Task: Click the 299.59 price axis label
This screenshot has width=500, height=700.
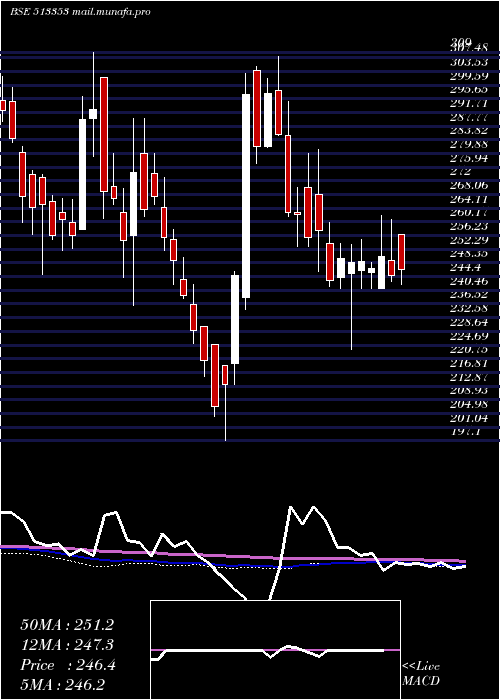Action: click(469, 76)
